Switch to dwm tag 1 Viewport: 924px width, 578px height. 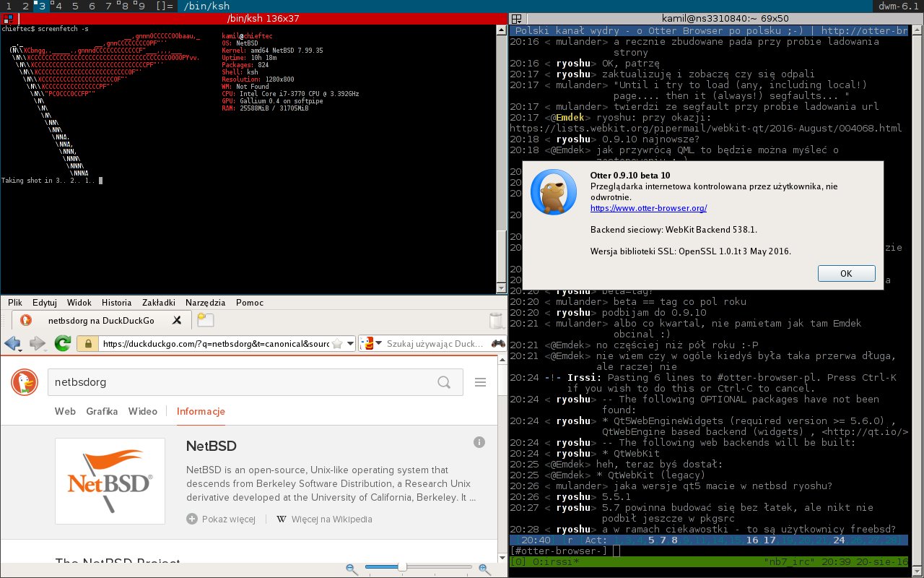pyautogui.click(x=8, y=6)
